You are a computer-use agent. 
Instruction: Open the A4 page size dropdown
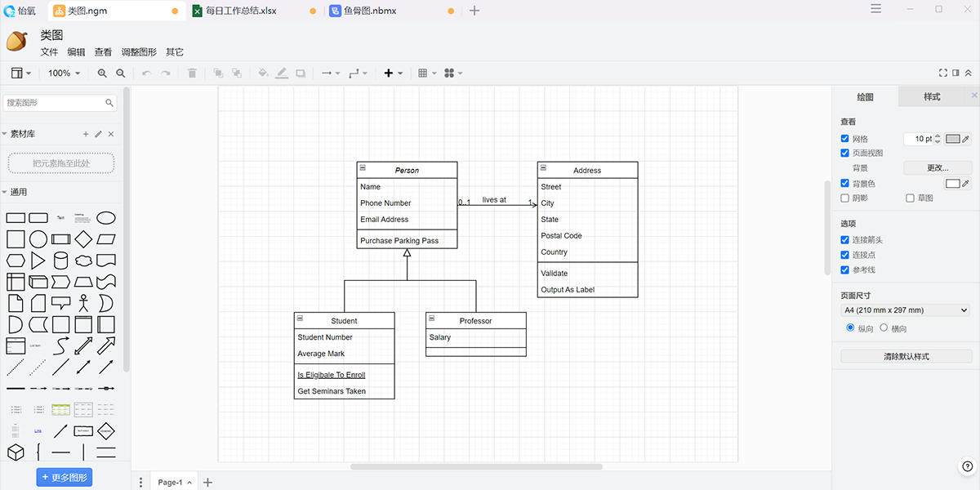[905, 310]
